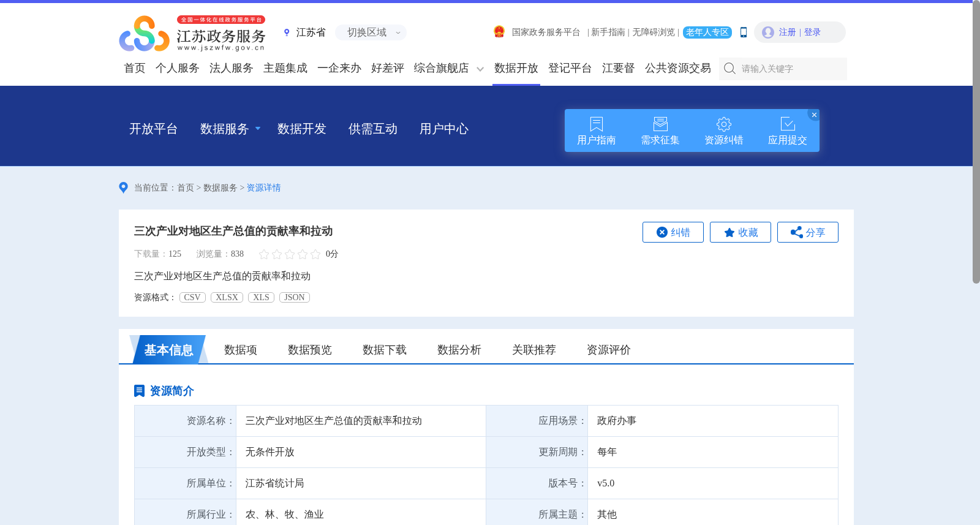This screenshot has height=525, width=980.
Task: Go to 首页 in main navigation
Action: point(135,68)
